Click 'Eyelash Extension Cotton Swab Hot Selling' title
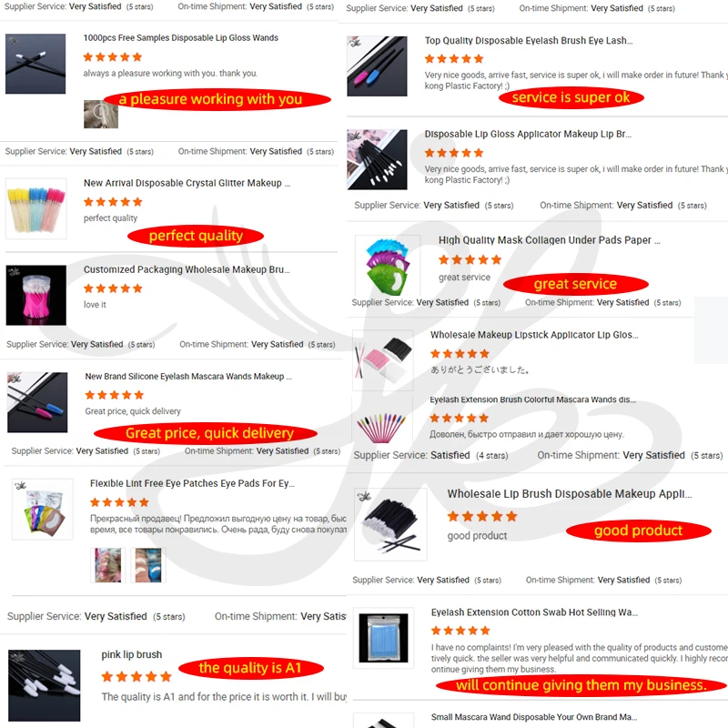Image resolution: width=728 pixels, height=728 pixels. tap(534, 612)
